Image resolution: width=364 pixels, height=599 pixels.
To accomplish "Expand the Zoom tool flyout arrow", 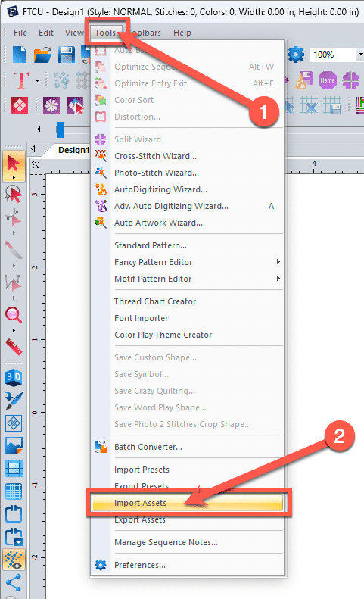I will (x=14, y=330).
